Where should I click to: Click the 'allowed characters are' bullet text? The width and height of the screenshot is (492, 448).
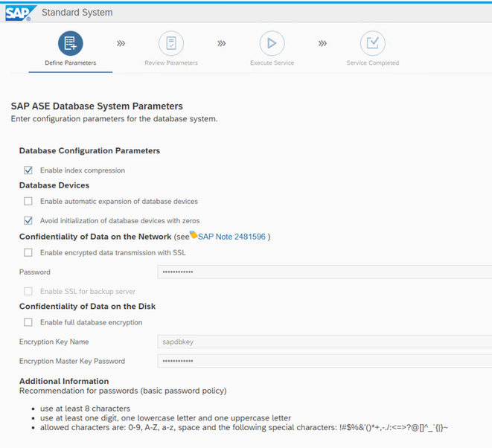(x=244, y=427)
